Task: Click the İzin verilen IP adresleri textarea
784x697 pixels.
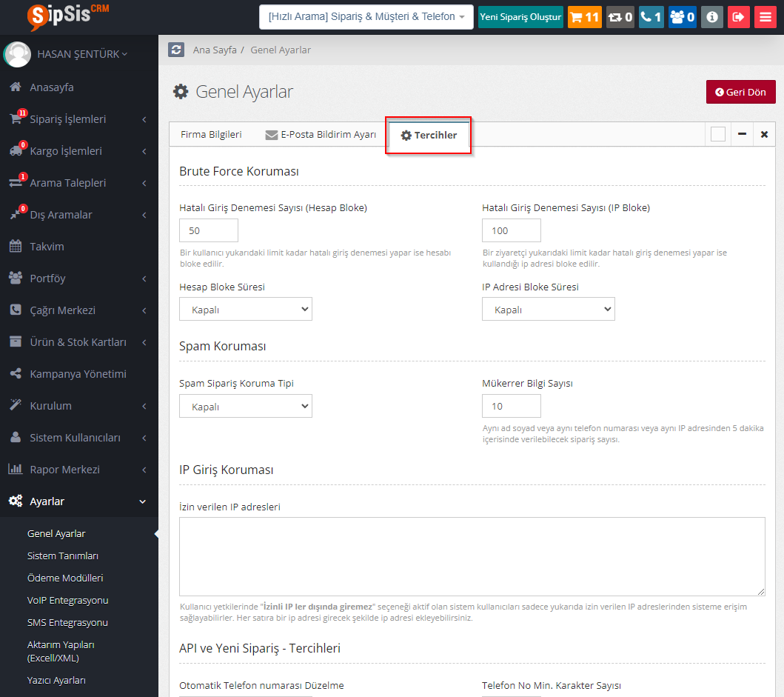Action: pos(472,556)
